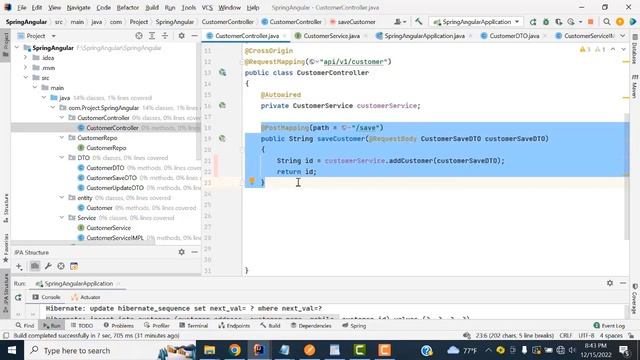Click the plus icon in JPA Structure
The image size is (640, 360).
click(x=19, y=266)
